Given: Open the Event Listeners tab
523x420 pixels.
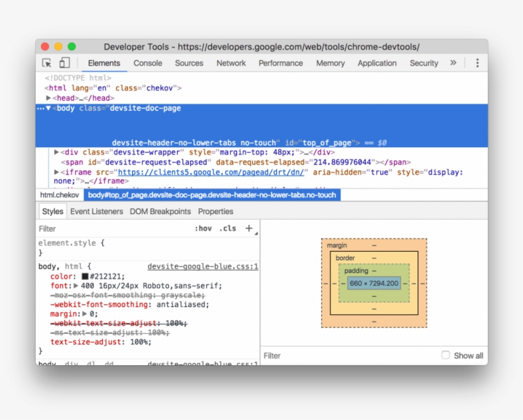Looking at the screenshot, I should (96, 211).
